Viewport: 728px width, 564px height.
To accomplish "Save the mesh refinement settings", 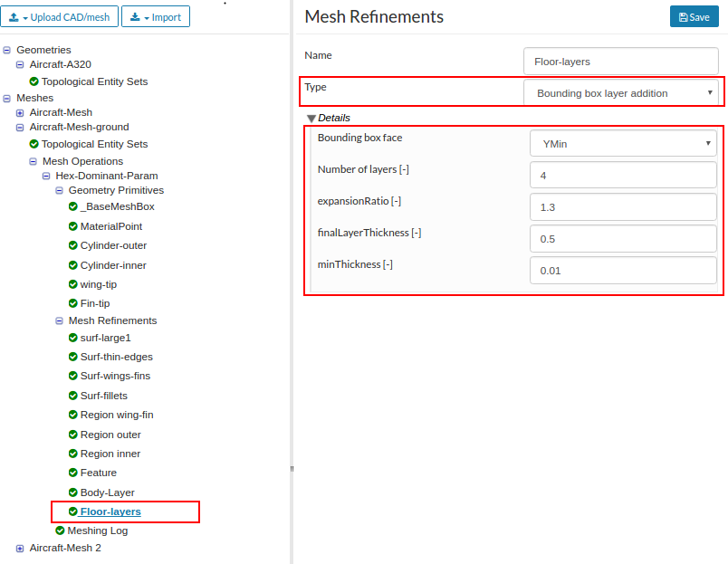I will pyautogui.click(x=694, y=17).
